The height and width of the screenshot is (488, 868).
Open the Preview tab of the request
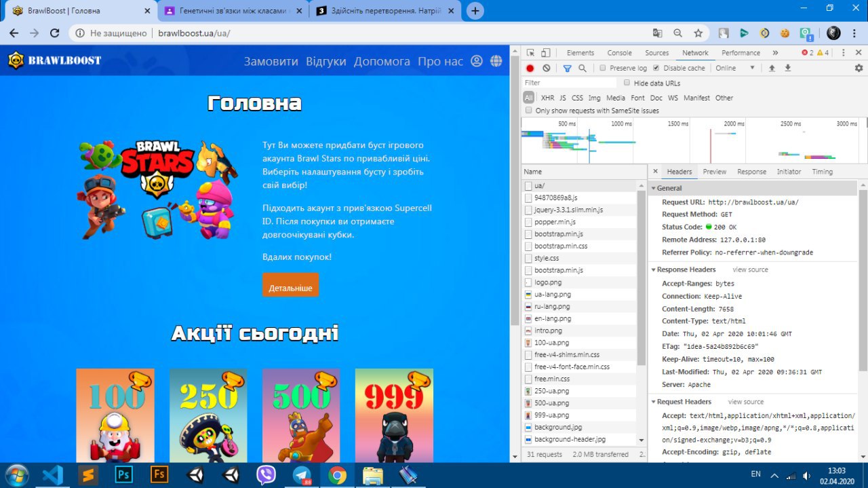[714, 172]
